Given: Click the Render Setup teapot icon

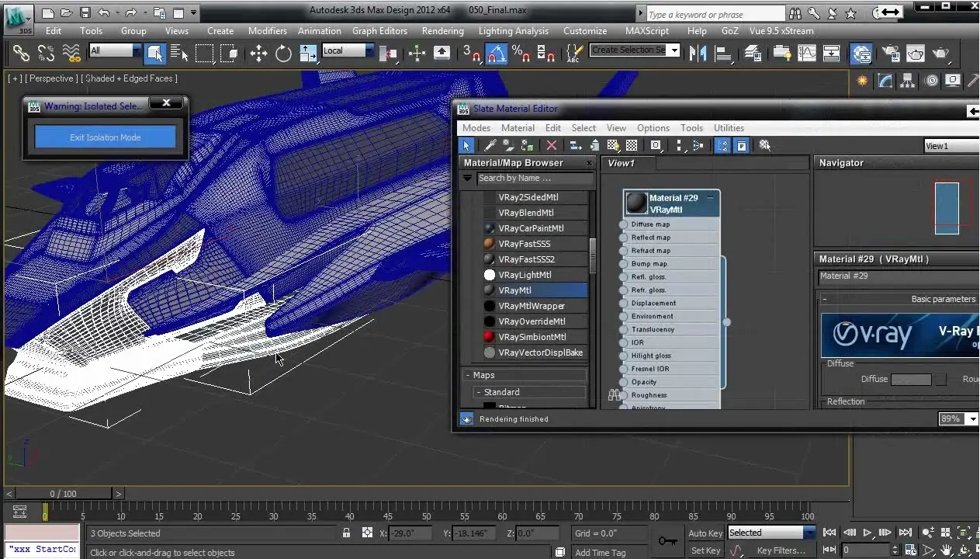Looking at the screenshot, I should [892, 53].
